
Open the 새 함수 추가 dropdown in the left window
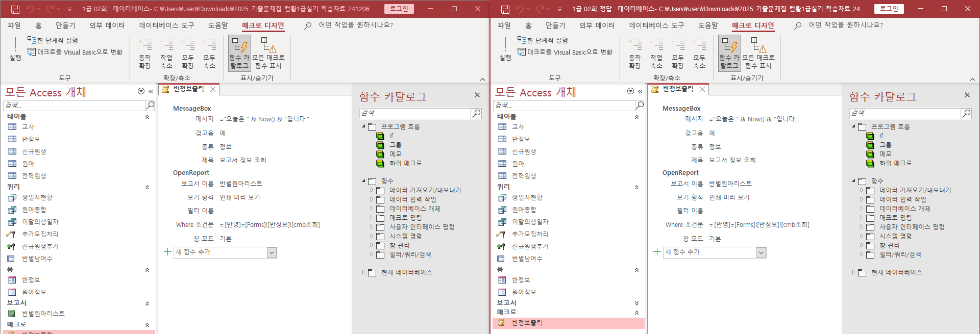tap(272, 252)
